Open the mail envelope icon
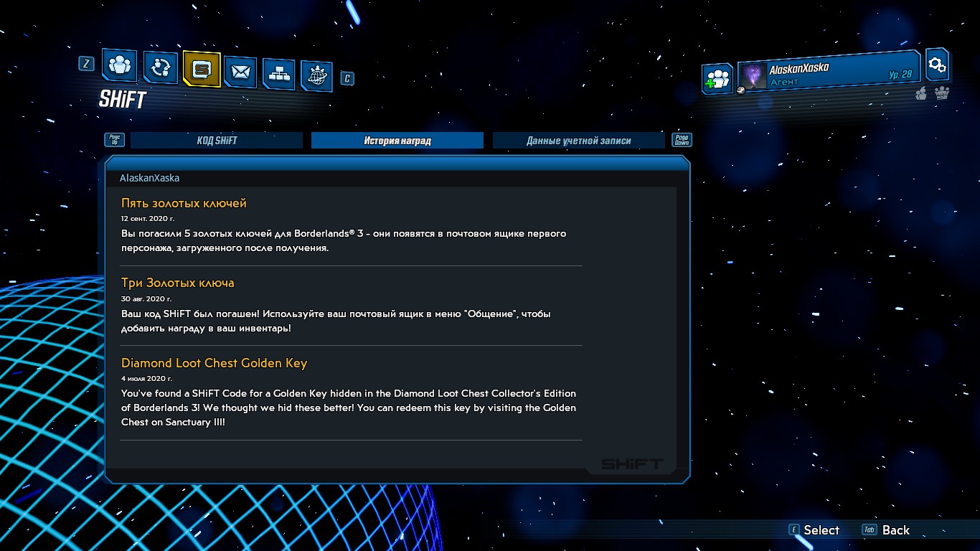Screen dimensions: 980x551 [240, 72]
